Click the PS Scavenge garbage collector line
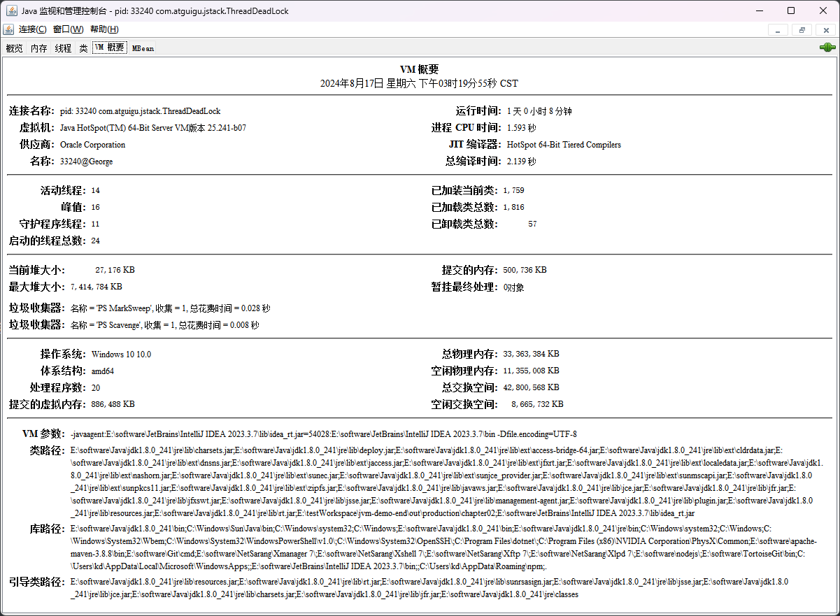The height and width of the screenshot is (616, 840). (x=165, y=325)
